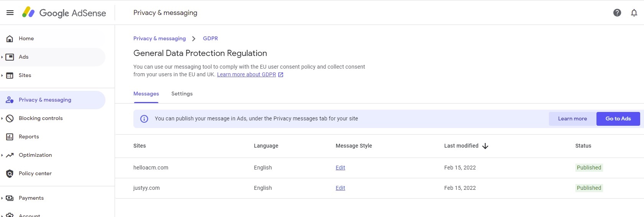This screenshot has height=217, width=644.
Task: Open Policy center in the sidebar
Action: (53, 173)
